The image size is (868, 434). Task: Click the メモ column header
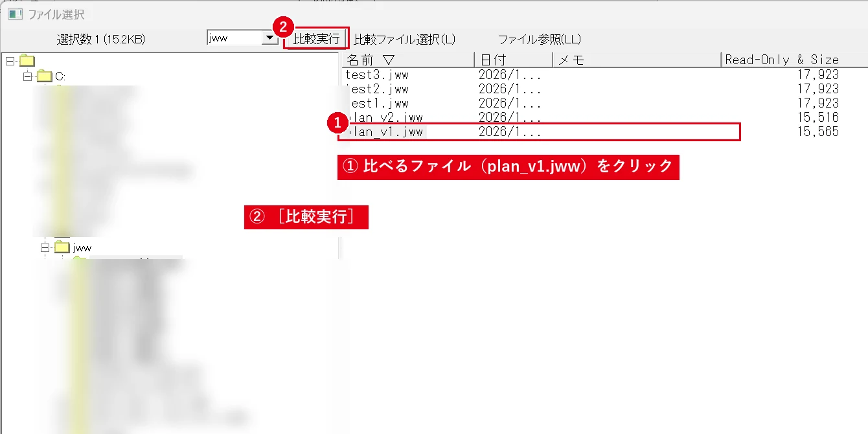click(636, 60)
